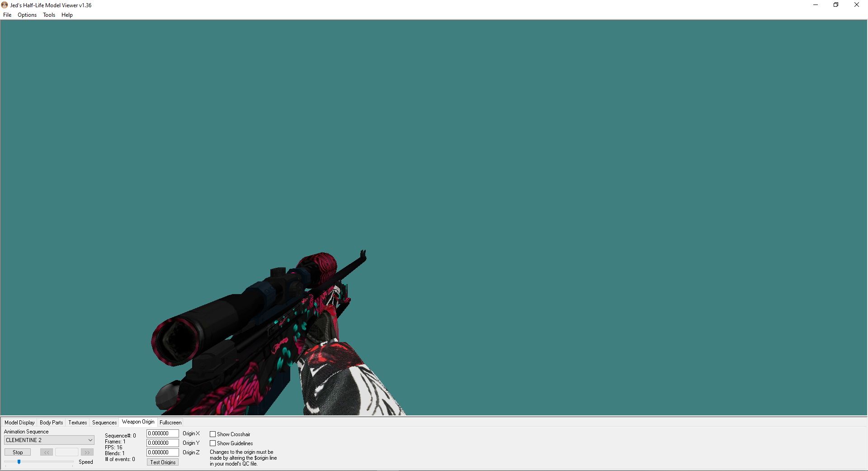Adjust the Speed slider
The width and height of the screenshot is (868, 471).
(x=19, y=462)
